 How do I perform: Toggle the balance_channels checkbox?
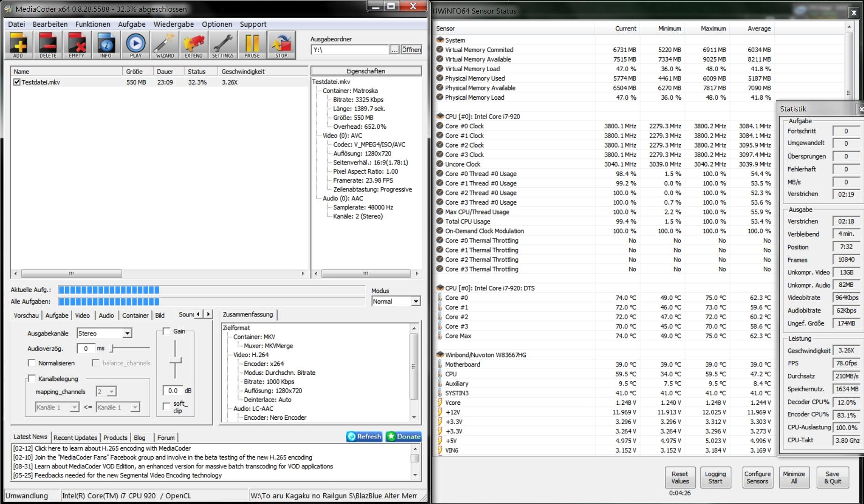96,363
